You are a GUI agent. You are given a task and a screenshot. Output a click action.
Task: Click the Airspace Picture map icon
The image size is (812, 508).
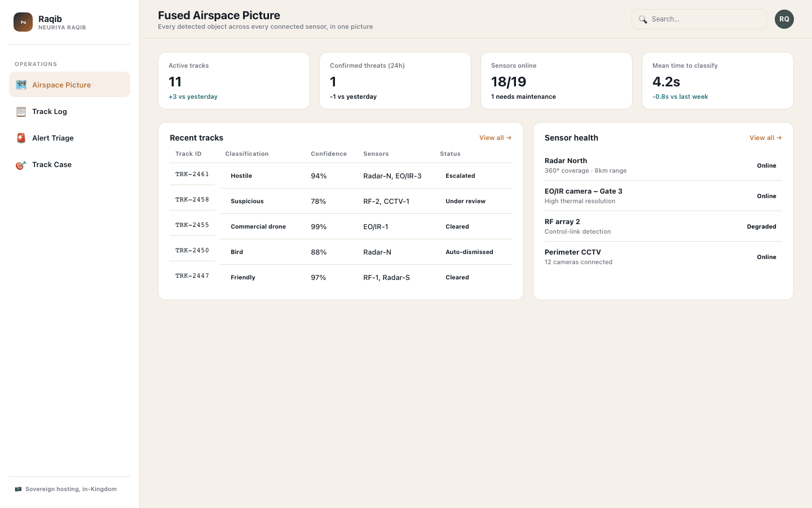pyautogui.click(x=21, y=85)
